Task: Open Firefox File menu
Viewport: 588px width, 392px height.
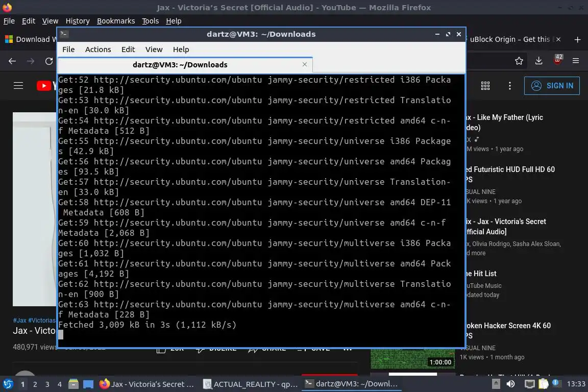Action: coord(9,21)
